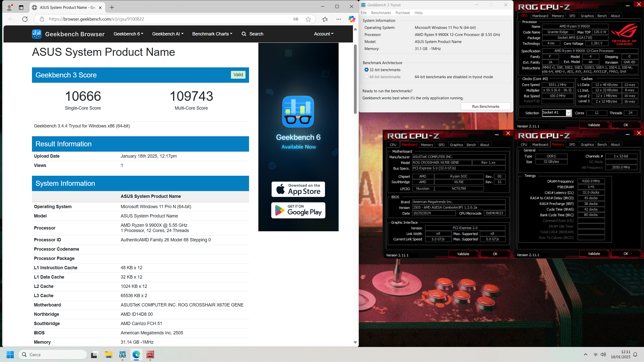644x362 pixels.
Task: Open About tab in Memory CPU-Z window
Action: pyautogui.click(x=615, y=145)
